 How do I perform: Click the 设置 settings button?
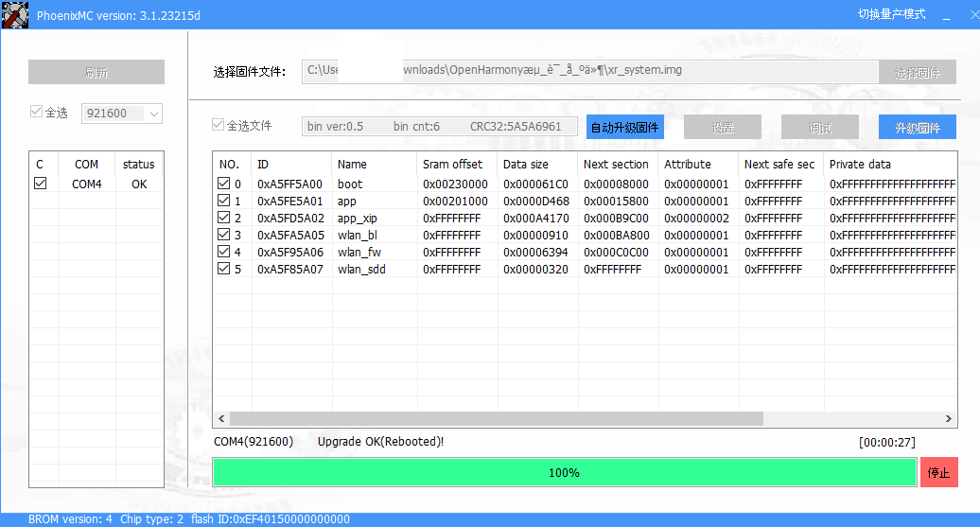coord(723,127)
